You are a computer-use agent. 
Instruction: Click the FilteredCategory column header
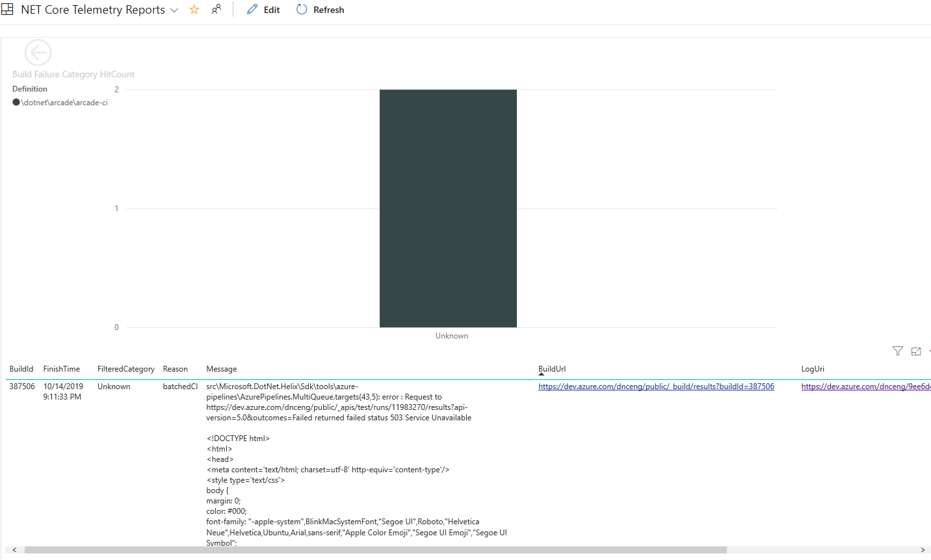[125, 368]
